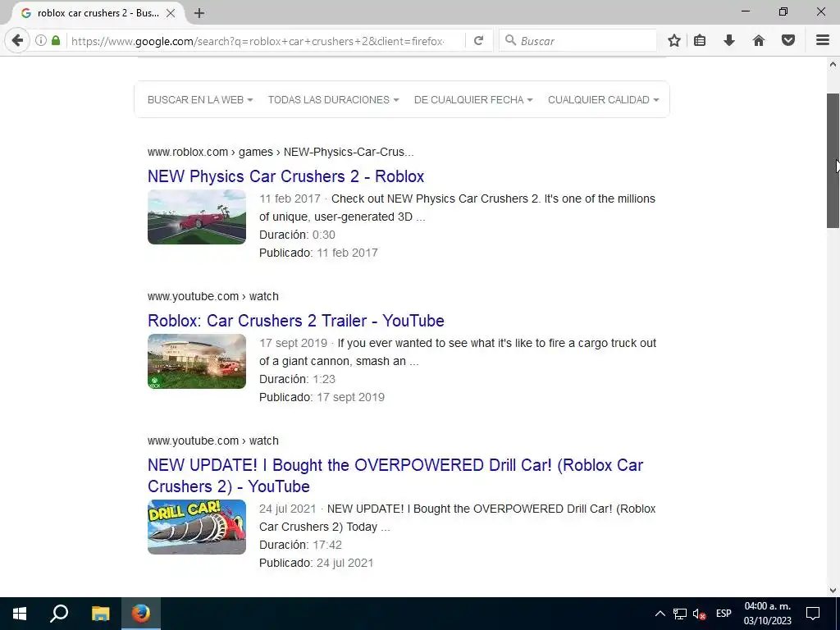Click the first www.youtube.com › watch breadcrumb
Viewport: 840px width, 630px height.
[213, 296]
